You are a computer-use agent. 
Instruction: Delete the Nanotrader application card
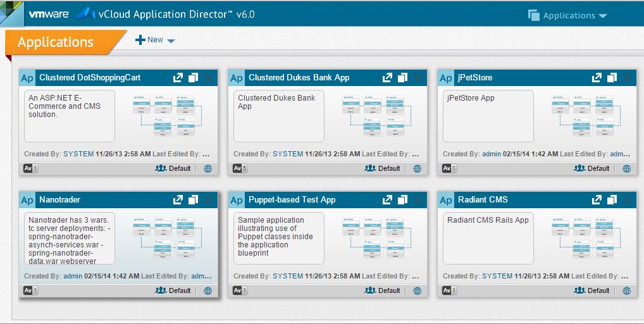(208, 199)
